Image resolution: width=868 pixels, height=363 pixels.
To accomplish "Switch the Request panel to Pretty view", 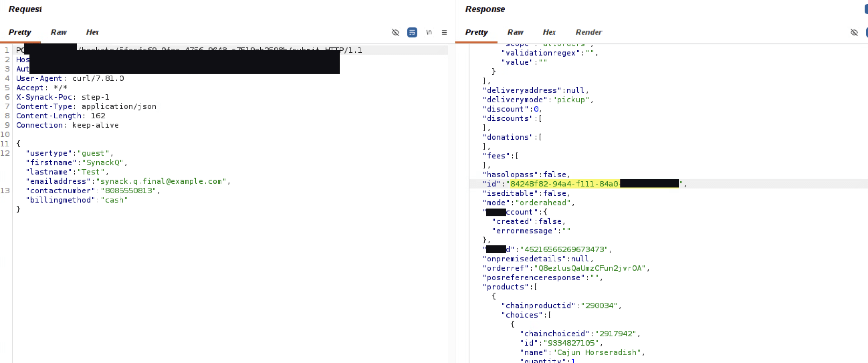I will tap(20, 32).
